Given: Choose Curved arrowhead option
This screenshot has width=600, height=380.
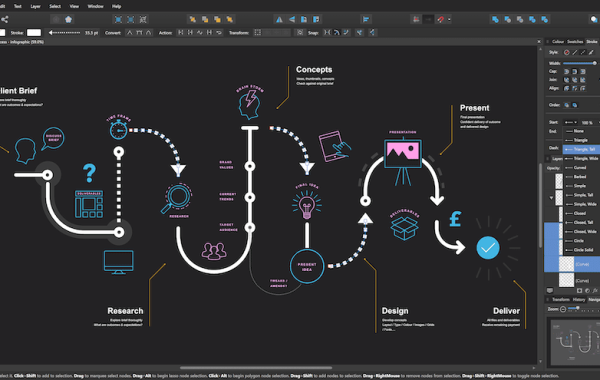Looking at the screenshot, I should (x=581, y=168).
